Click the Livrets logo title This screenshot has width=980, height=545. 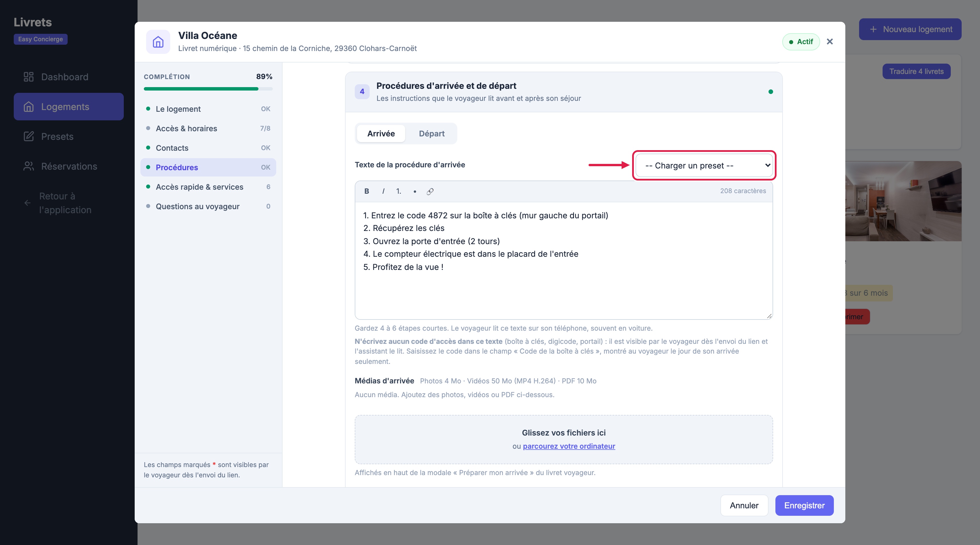33,22
